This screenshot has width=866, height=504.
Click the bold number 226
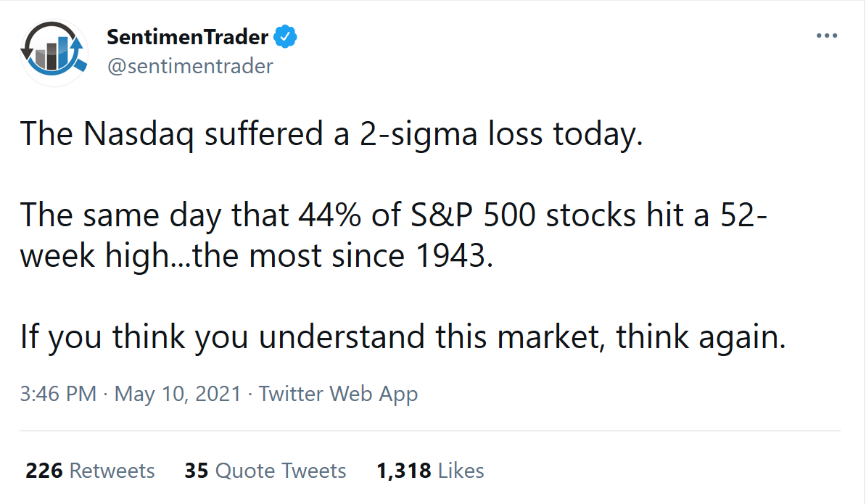pyautogui.click(x=44, y=471)
